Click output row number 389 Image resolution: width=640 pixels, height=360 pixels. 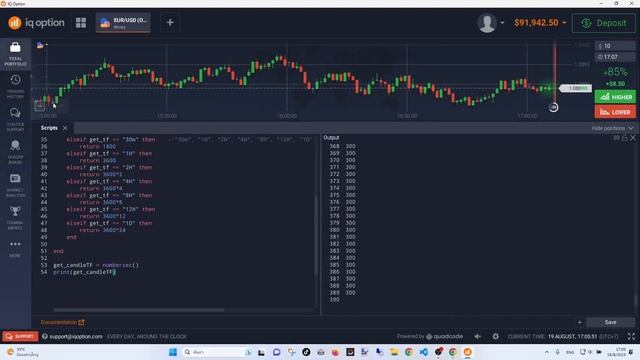click(x=334, y=293)
